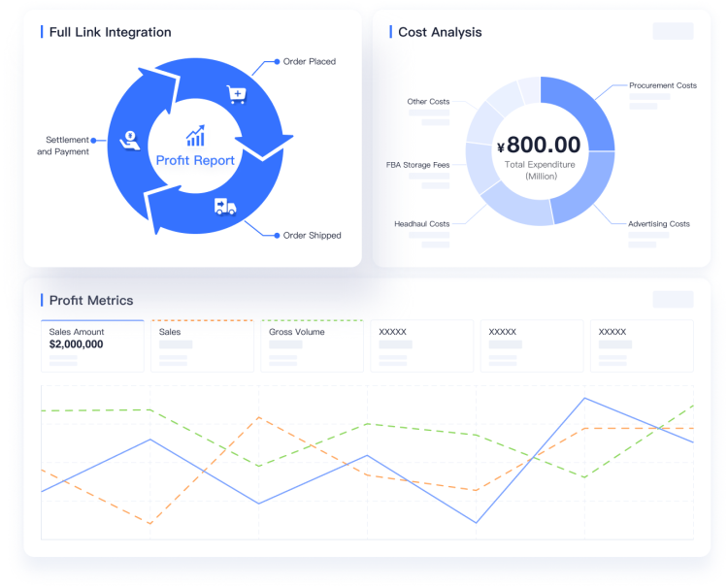This screenshot has height=587, width=728.
Task: Click the Total Expenditure (Million) caption
Action: coord(540,171)
